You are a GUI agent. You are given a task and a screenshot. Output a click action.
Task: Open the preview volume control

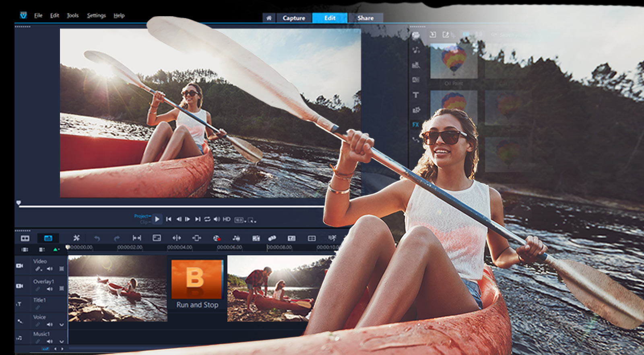217,219
